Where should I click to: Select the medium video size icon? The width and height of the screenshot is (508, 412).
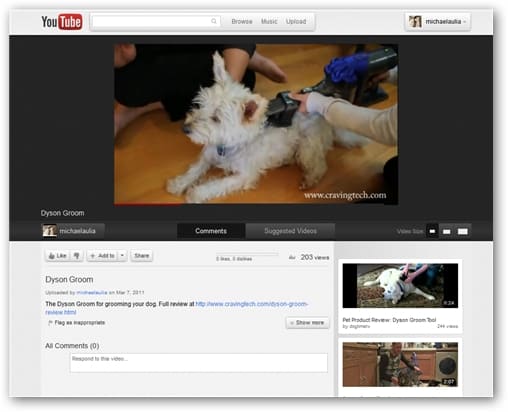(447, 231)
